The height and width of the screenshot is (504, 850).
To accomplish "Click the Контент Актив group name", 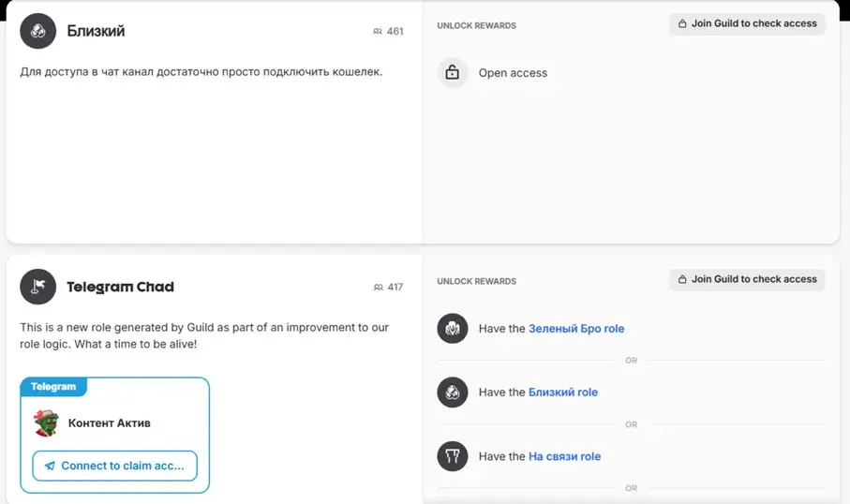I will coord(110,423).
